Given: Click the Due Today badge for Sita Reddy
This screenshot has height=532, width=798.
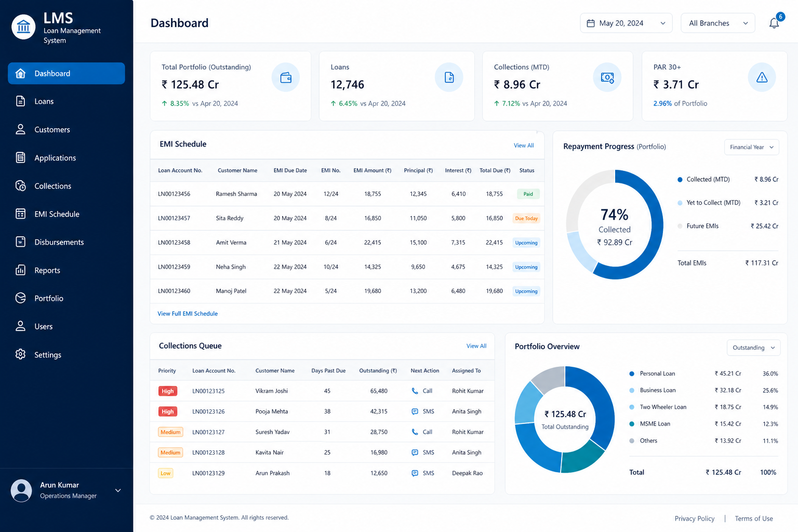Looking at the screenshot, I should point(526,218).
